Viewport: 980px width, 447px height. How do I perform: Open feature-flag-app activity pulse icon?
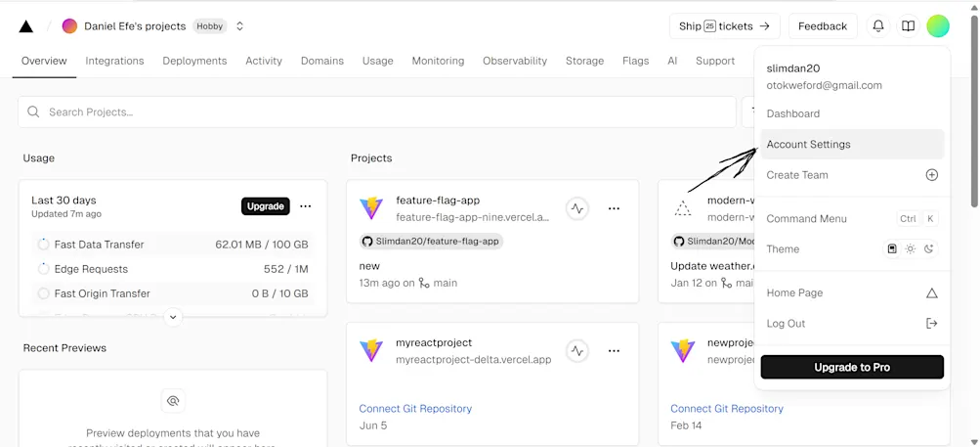(x=577, y=208)
